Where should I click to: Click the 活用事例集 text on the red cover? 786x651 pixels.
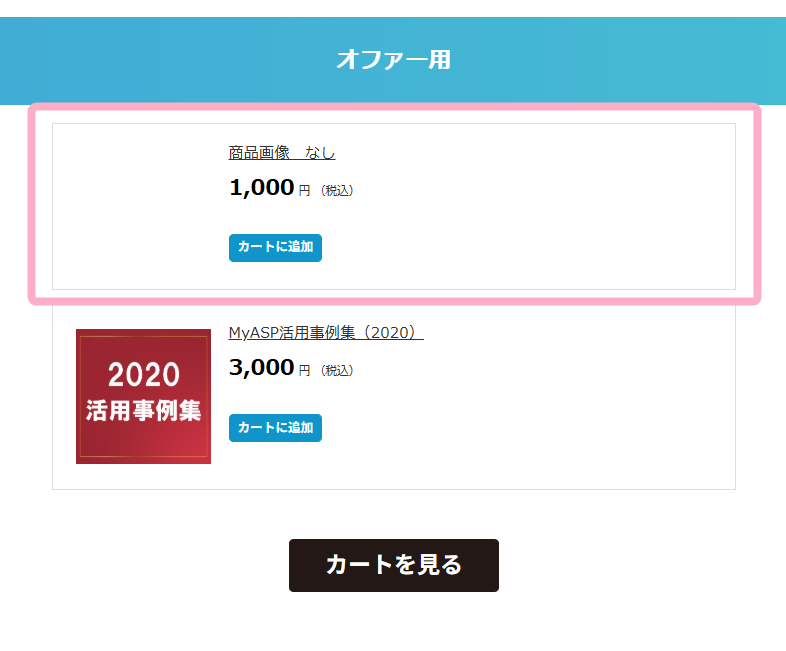143,410
